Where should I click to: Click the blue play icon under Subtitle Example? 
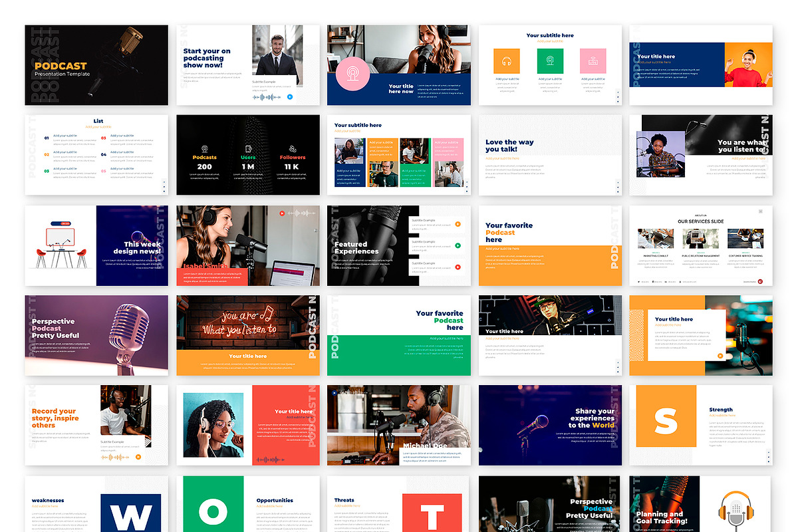289,97
